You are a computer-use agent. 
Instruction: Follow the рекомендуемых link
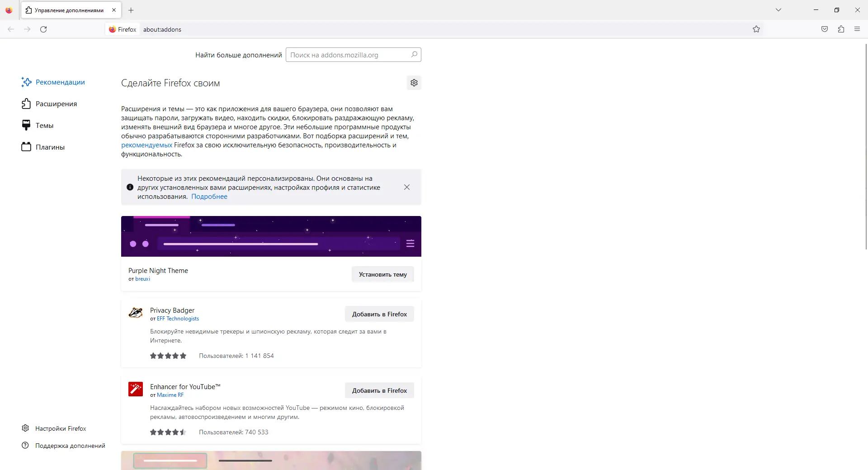pyautogui.click(x=146, y=145)
